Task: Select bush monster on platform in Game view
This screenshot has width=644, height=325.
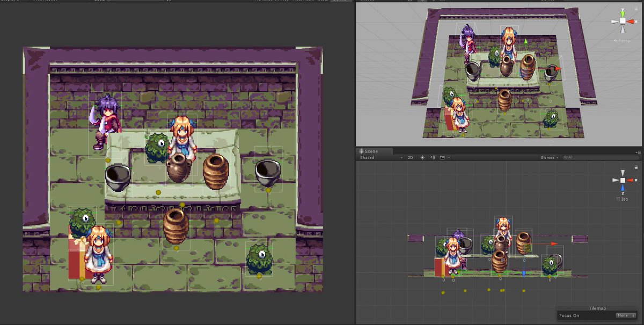Action: (x=157, y=148)
